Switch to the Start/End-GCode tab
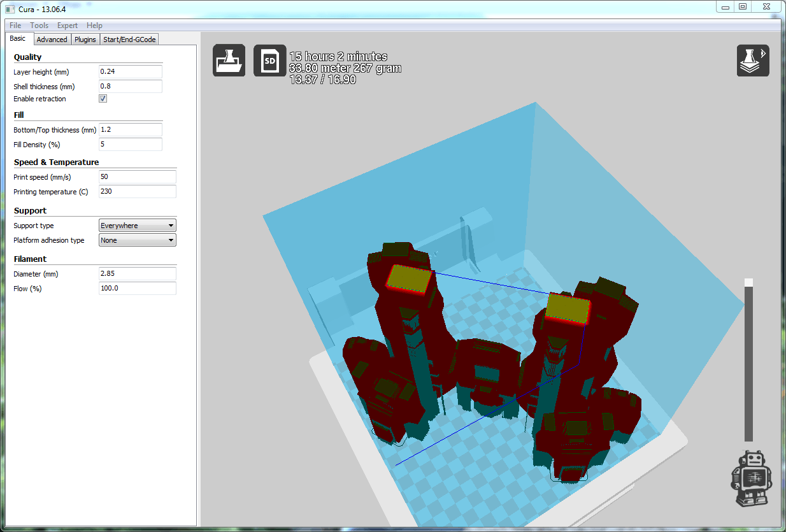Image resolution: width=786 pixels, height=532 pixels. [129, 40]
